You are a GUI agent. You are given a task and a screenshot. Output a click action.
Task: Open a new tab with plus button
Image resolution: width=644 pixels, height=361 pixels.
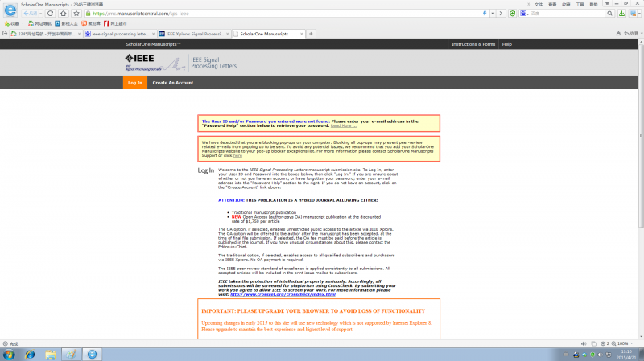[311, 34]
